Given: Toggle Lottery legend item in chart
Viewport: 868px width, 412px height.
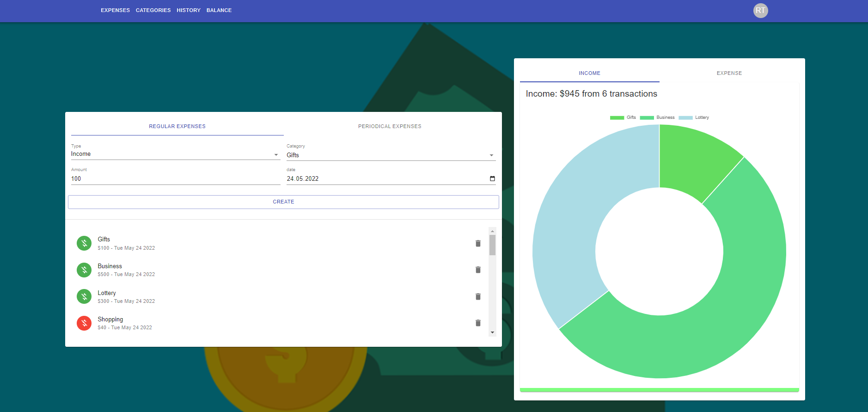Looking at the screenshot, I should (x=694, y=117).
